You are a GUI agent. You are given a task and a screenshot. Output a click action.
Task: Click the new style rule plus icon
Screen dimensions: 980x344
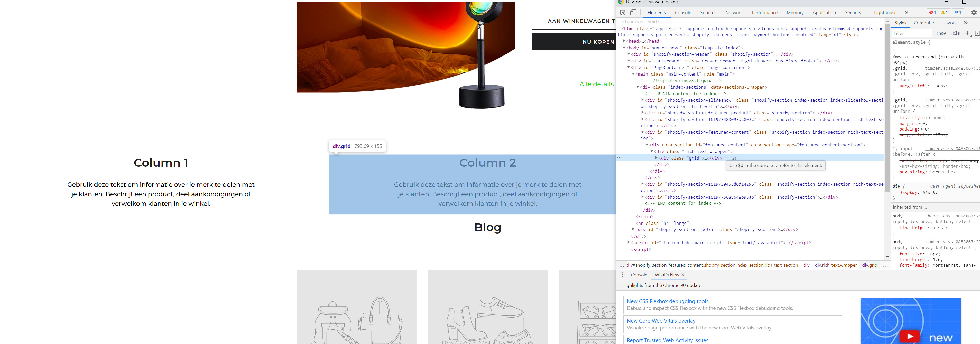(967, 33)
